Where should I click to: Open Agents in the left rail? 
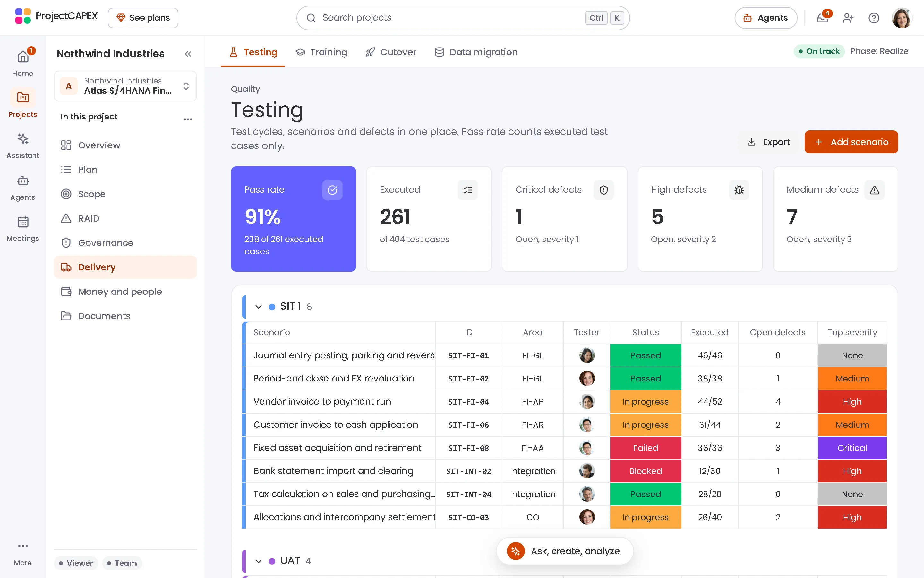click(x=23, y=187)
